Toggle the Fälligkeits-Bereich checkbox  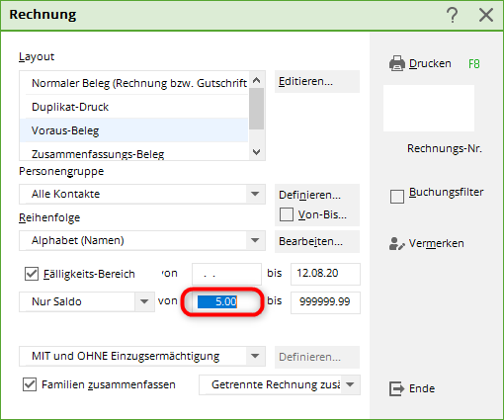coord(32,274)
